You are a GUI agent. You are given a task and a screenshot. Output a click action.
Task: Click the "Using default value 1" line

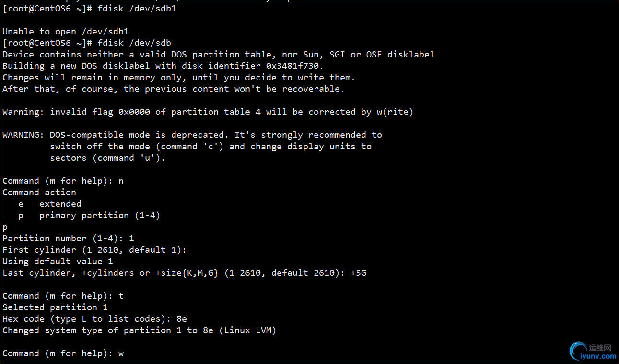pos(58,262)
